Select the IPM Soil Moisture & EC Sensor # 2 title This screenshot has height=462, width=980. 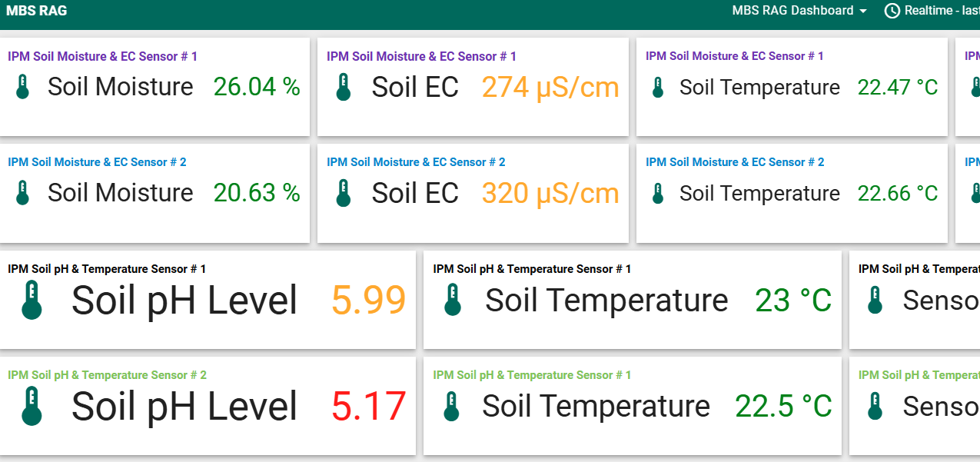coord(97,162)
